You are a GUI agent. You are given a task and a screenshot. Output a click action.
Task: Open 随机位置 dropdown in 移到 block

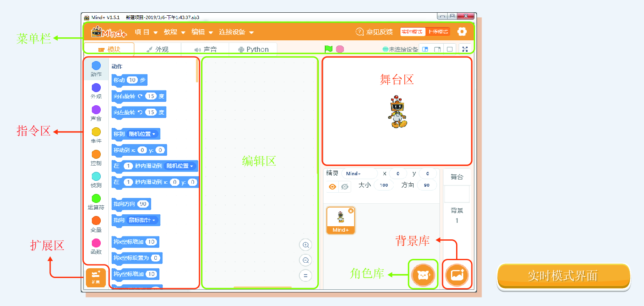(x=142, y=134)
